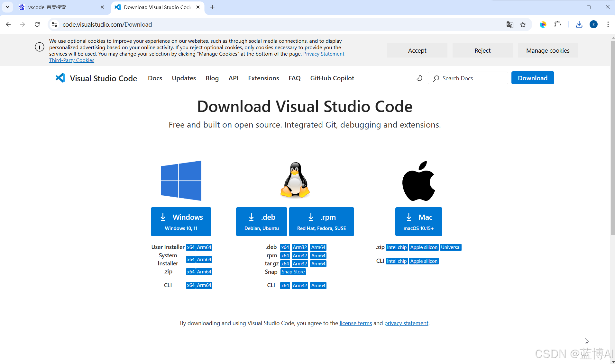Click the translate page icon
The width and height of the screenshot is (615, 364).
point(510,24)
